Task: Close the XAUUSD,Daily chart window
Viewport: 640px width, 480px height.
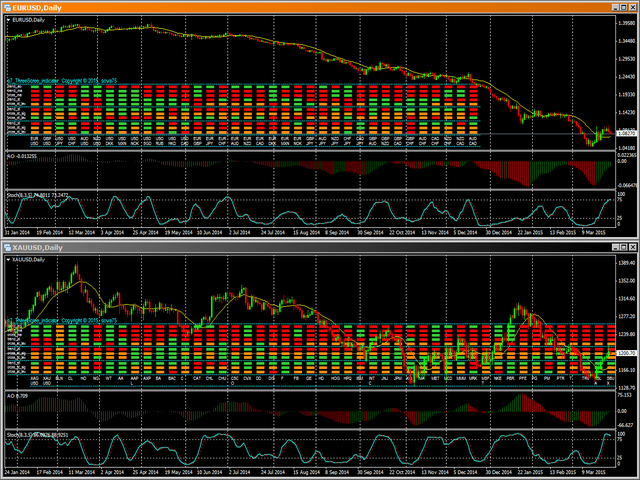Action: coord(632,247)
